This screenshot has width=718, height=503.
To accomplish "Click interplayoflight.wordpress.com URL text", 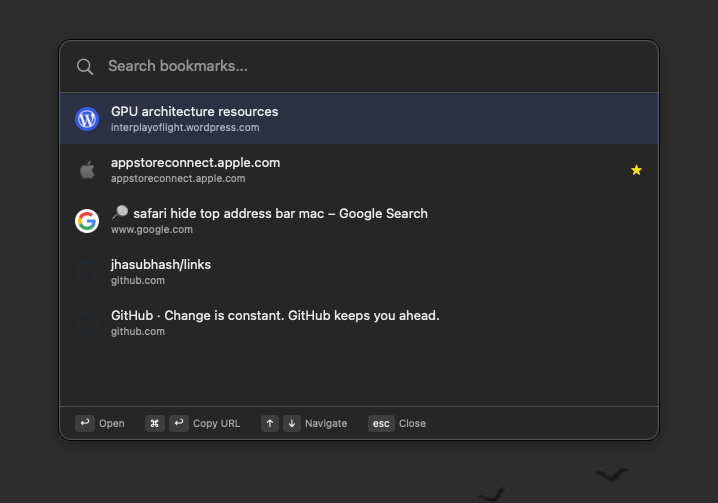I will coord(185,127).
